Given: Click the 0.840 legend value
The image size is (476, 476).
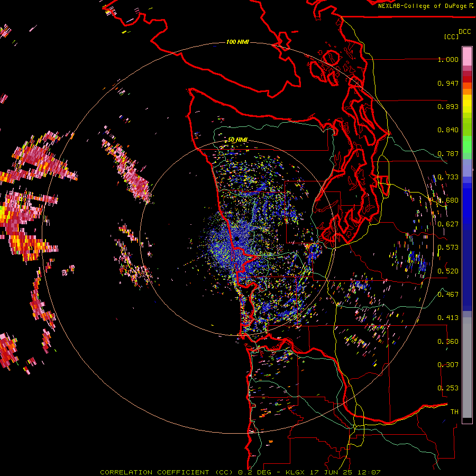Looking at the screenshot, I should click(448, 130).
